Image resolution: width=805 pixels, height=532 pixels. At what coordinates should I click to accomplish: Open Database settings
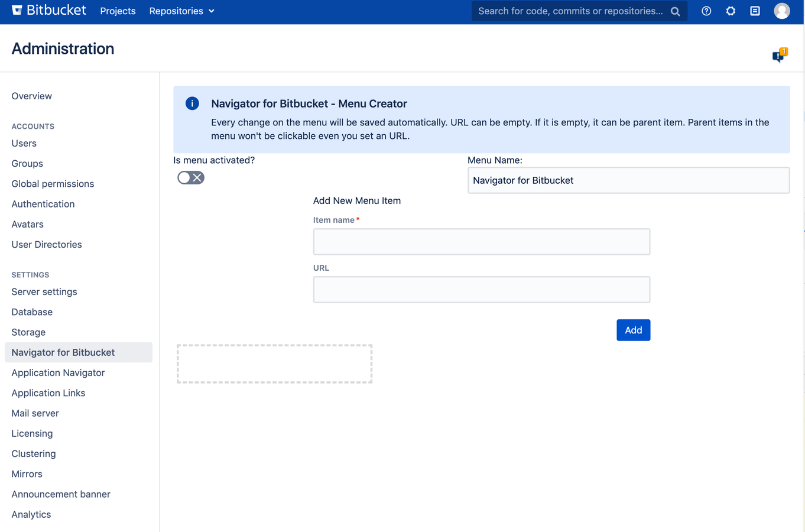tap(32, 312)
